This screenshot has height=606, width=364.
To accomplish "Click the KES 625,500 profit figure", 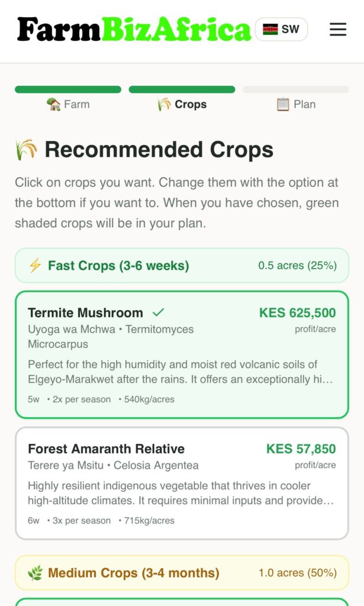I will 298,312.
